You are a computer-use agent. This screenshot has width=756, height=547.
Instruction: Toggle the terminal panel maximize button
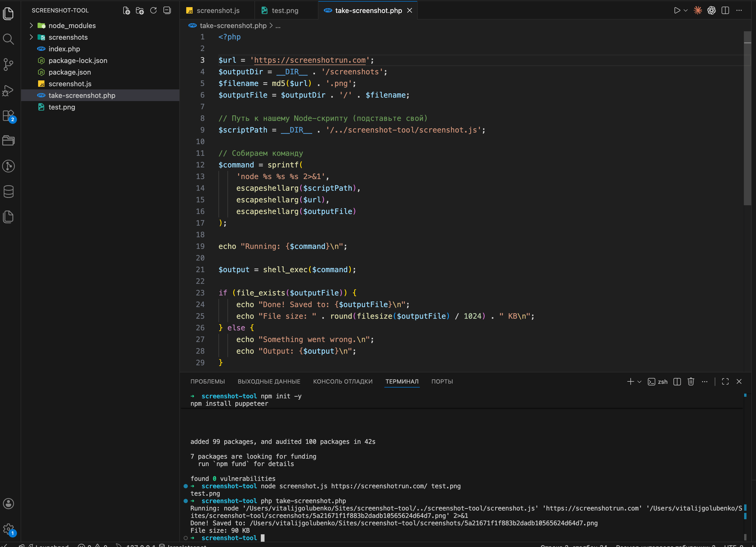(x=726, y=382)
